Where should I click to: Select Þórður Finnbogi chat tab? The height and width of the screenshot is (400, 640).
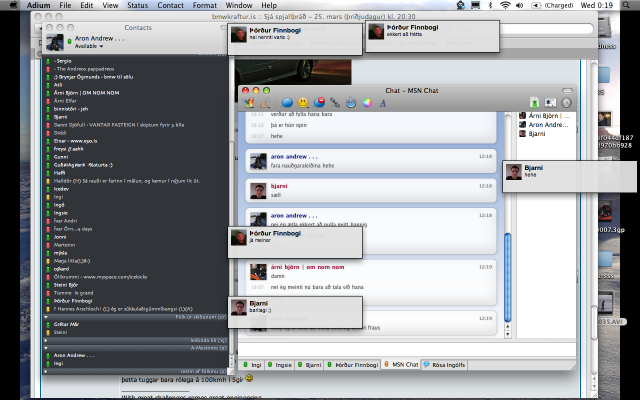tap(350, 365)
